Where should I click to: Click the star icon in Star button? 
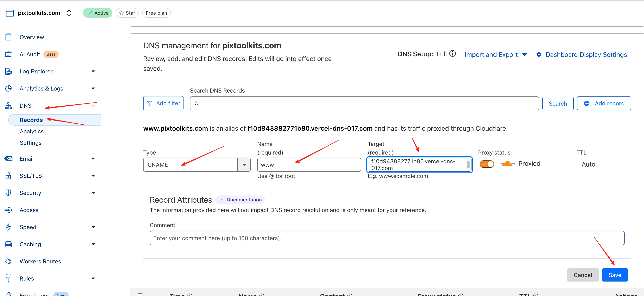pos(122,13)
